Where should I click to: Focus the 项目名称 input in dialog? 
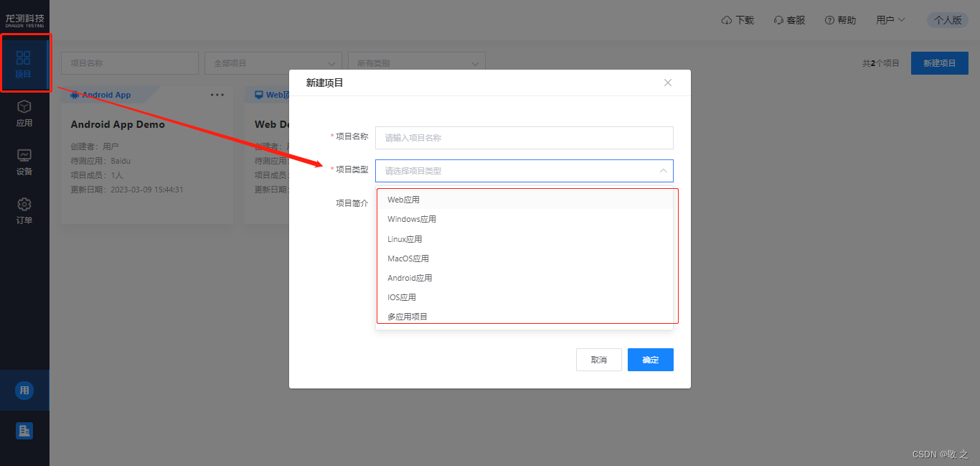coord(524,138)
